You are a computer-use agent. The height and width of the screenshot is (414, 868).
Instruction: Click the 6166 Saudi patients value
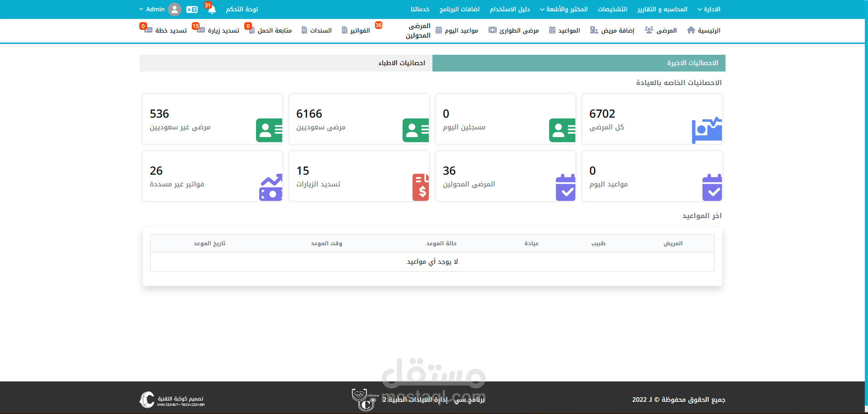[309, 114]
